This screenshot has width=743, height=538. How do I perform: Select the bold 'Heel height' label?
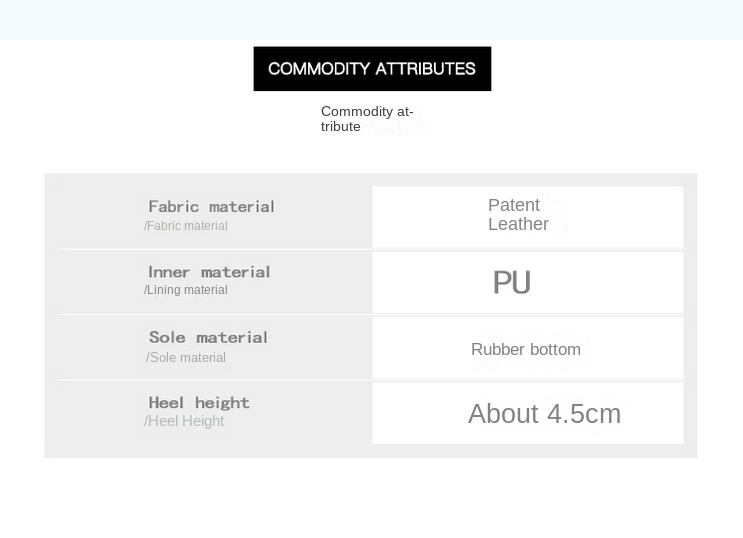tap(199, 403)
